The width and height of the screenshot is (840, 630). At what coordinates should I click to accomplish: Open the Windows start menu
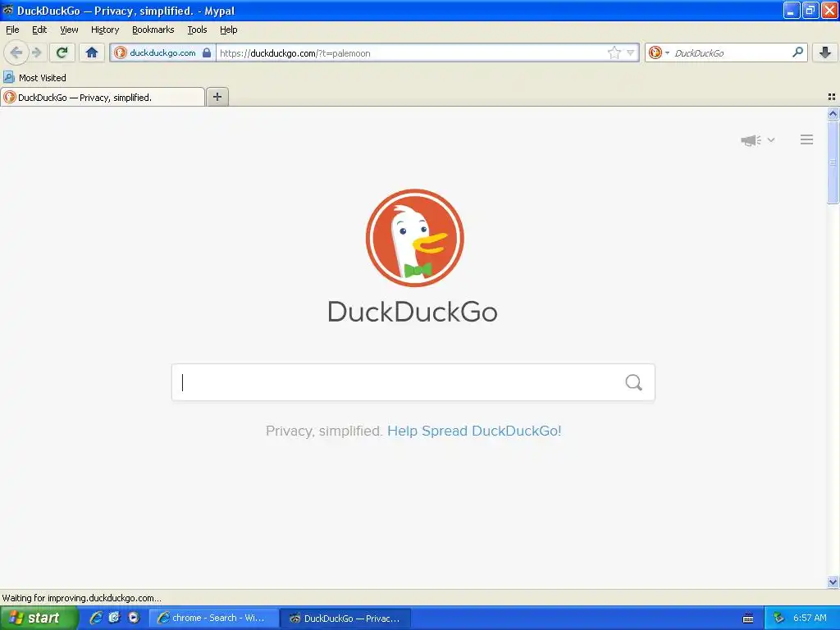tap(39, 618)
